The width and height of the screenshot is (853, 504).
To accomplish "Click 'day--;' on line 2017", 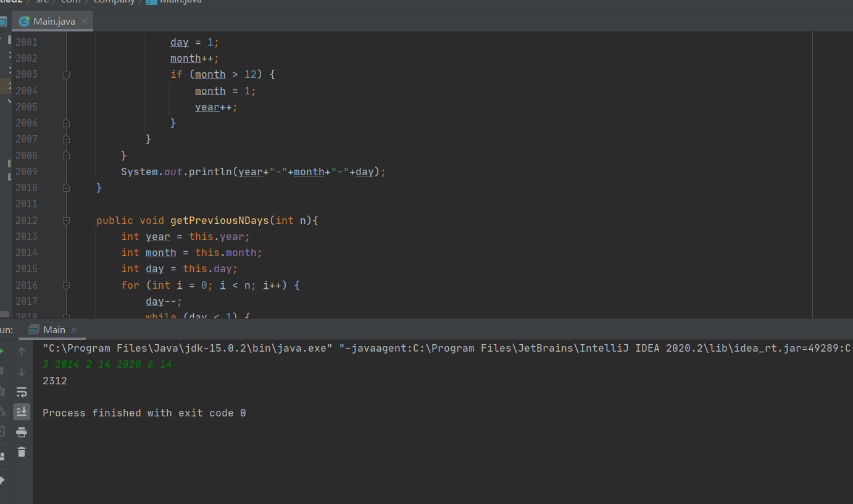I will 164,301.
